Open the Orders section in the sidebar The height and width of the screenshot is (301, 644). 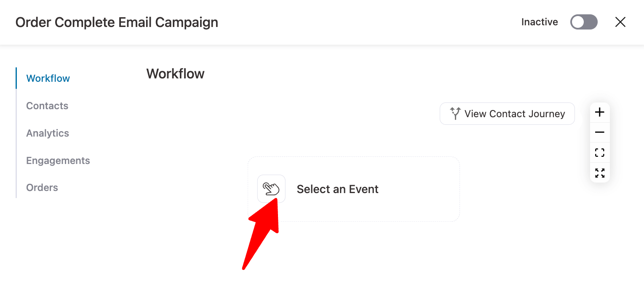(x=42, y=187)
